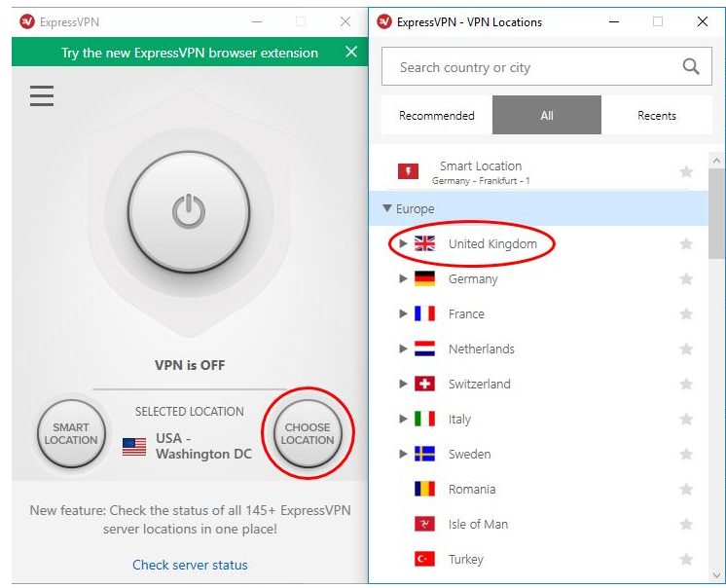Click the locations list scrollbar thumb

point(716,213)
